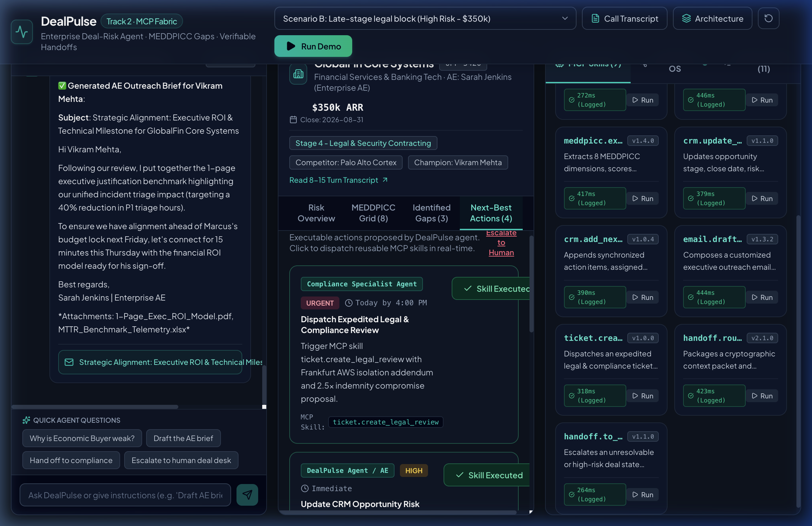Click the Escalate to Human link
Screen dimensions: 812x526
tap(501, 243)
